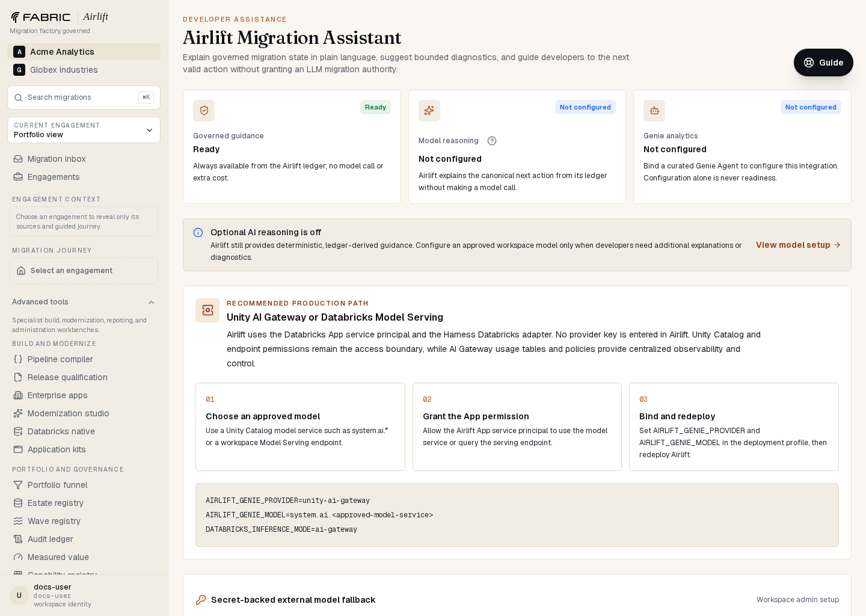This screenshot has height=616, width=866.
Task: Click Select an engagement in Migration Journey
Action: [x=84, y=271]
